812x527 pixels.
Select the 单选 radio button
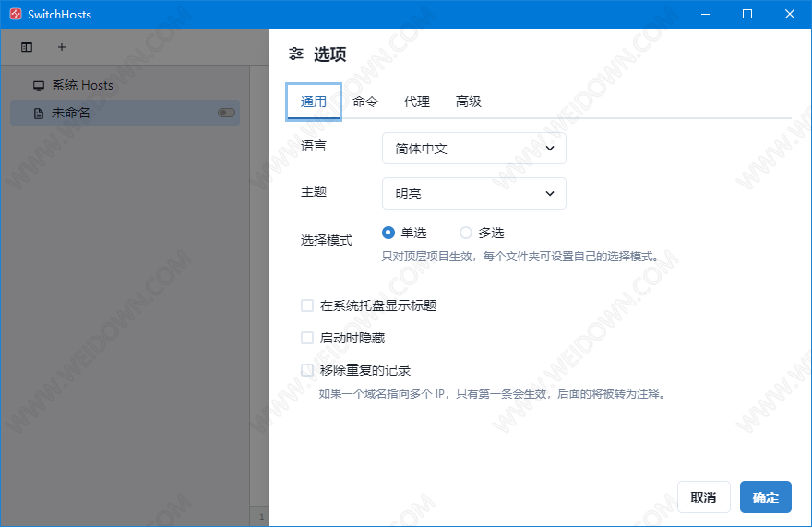(388, 233)
